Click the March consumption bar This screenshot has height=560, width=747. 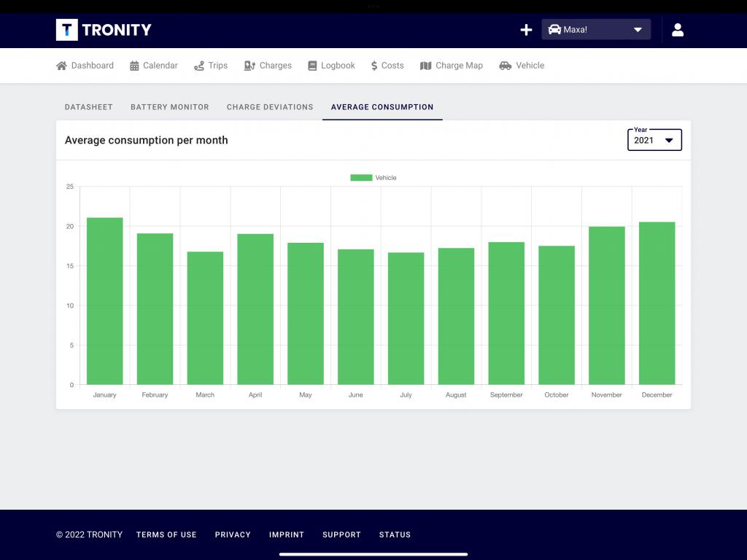205,318
